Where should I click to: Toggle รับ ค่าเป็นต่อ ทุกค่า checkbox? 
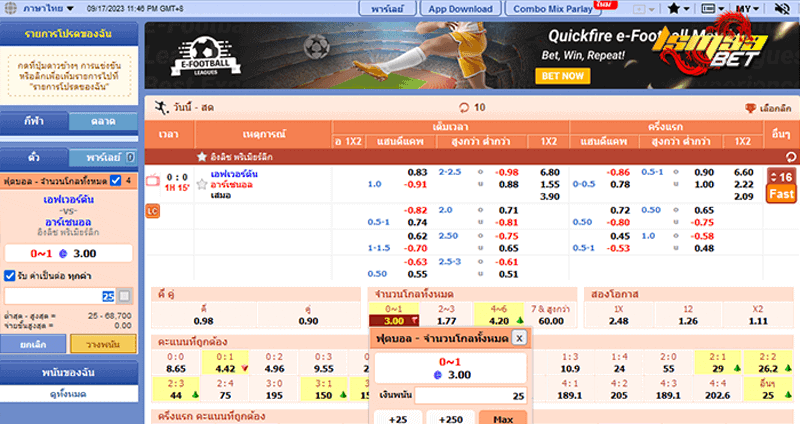pos(9,276)
